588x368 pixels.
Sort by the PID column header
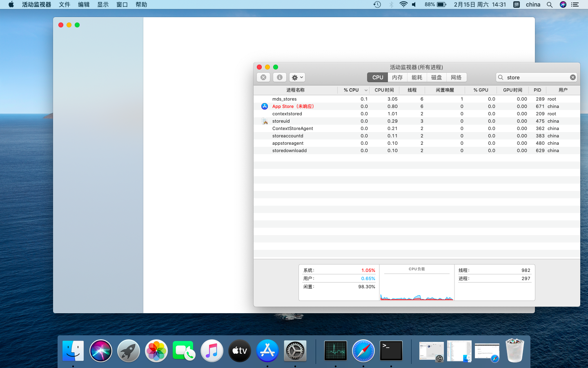click(x=537, y=90)
